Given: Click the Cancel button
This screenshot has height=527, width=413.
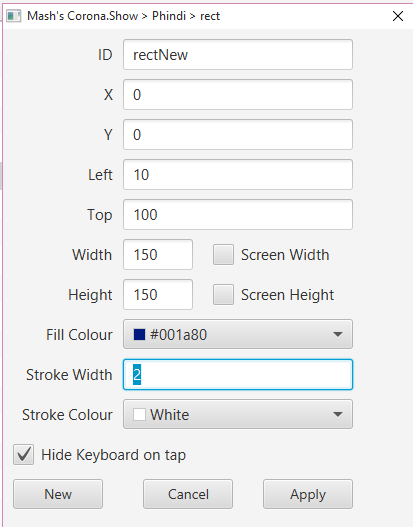Looking at the screenshot, I should click(x=188, y=494).
